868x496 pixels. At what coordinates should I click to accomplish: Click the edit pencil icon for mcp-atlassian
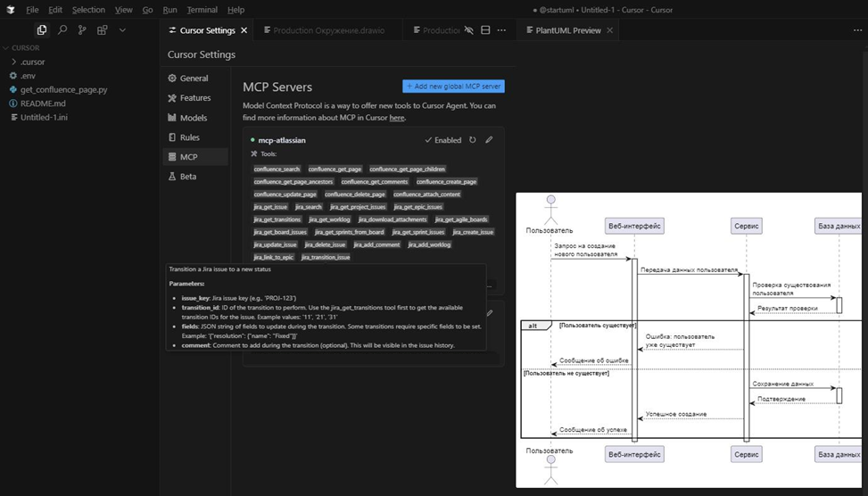tap(489, 140)
